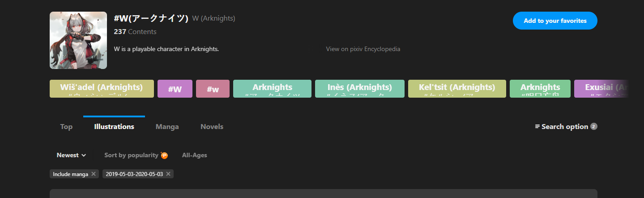Open the Manga tab
Image resolution: width=644 pixels, height=198 pixels.
click(167, 127)
